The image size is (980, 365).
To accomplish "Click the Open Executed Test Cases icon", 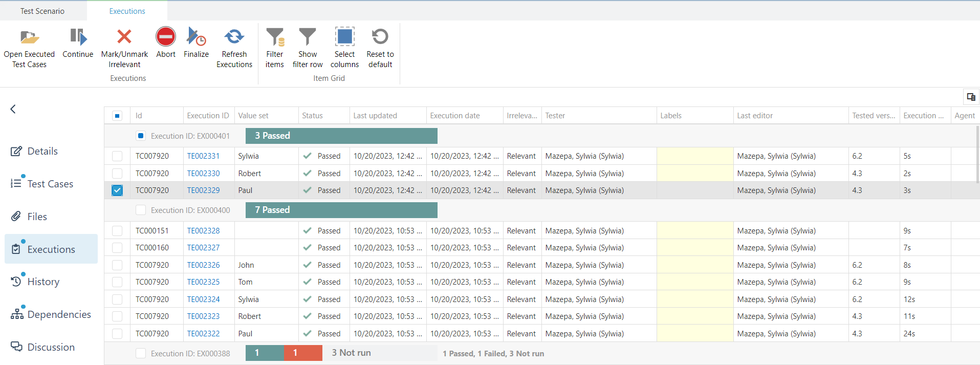I will click(x=29, y=37).
